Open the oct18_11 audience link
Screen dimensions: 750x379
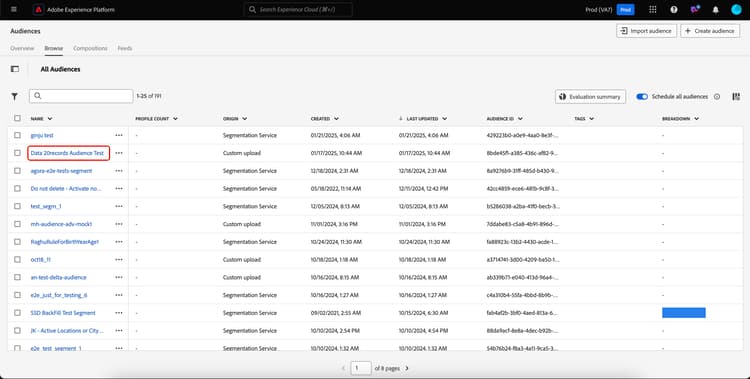point(41,259)
